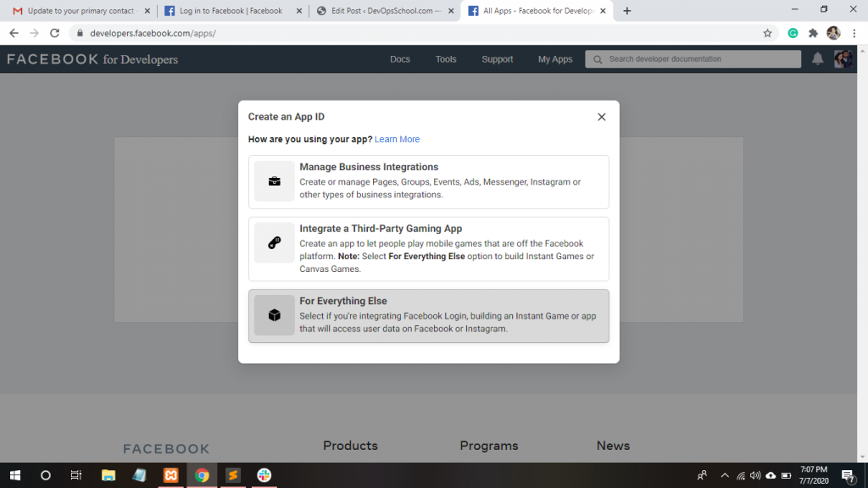This screenshot has width=868, height=488.
Task: Open the notifications bell
Action: [817, 58]
